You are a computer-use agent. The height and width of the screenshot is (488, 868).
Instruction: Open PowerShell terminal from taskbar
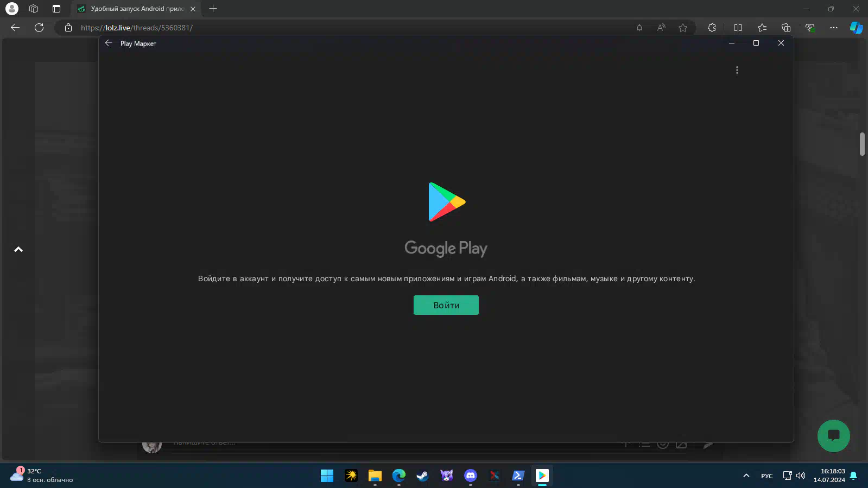click(x=518, y=476)
